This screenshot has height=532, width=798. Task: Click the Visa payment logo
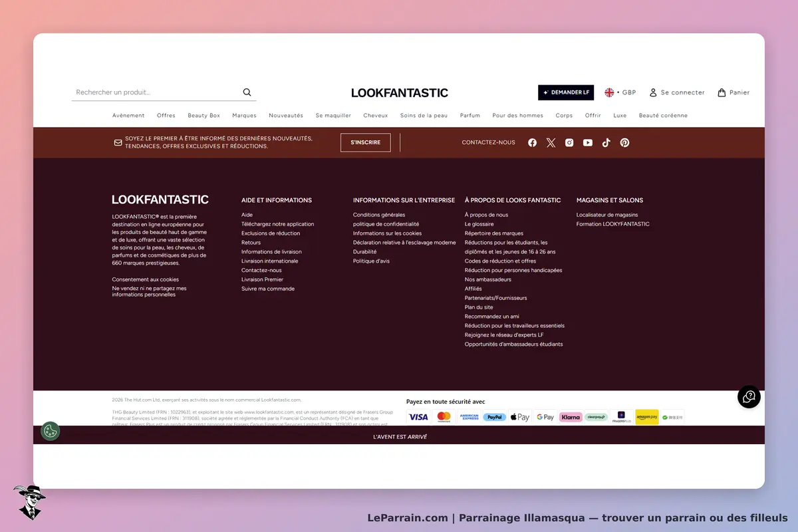(418, 417)
